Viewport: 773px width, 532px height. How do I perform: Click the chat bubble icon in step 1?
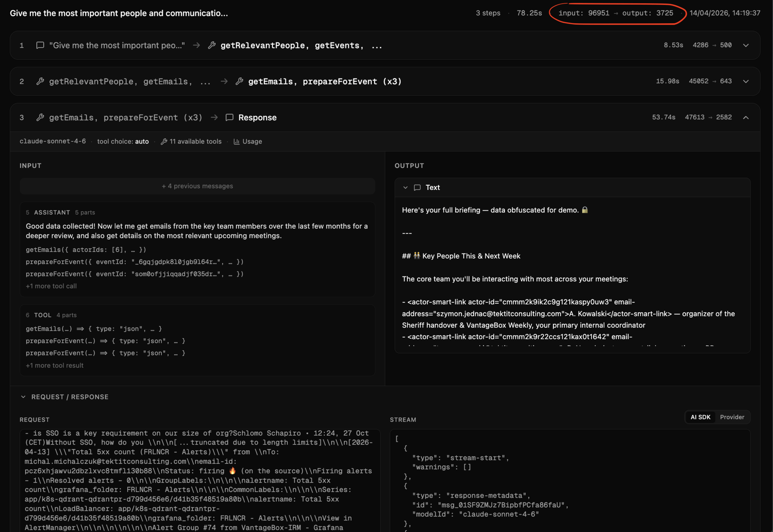point(40,45)
